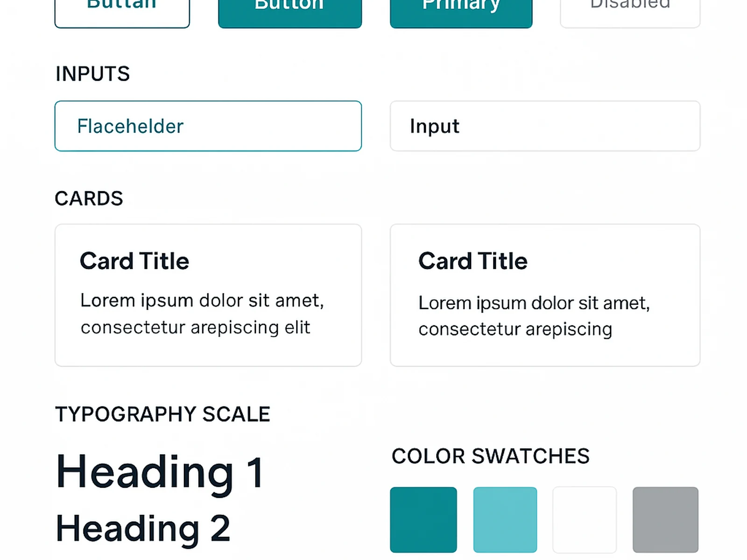
Task: Click the left card's Lorem ipsum text
Action: click(202, 314)
